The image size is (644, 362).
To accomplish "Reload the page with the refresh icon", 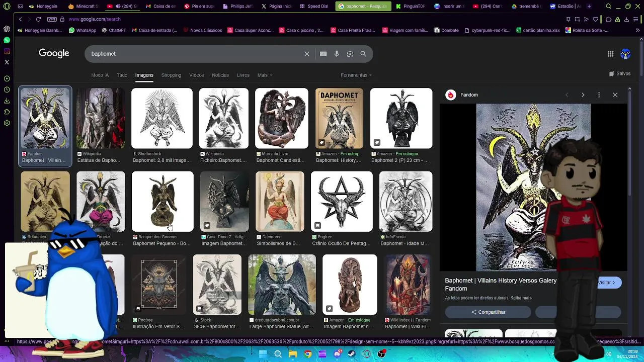I will pyautogui.click(x=38, y=19).
